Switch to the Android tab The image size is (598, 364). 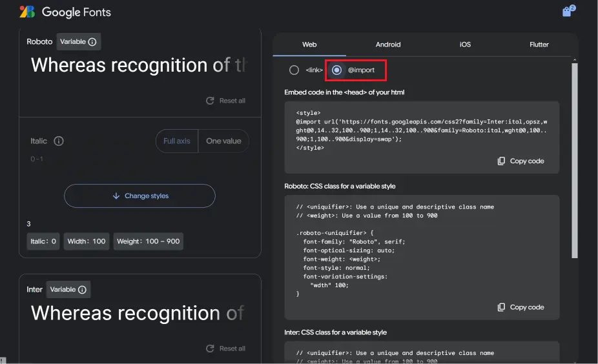pos(388,45)
